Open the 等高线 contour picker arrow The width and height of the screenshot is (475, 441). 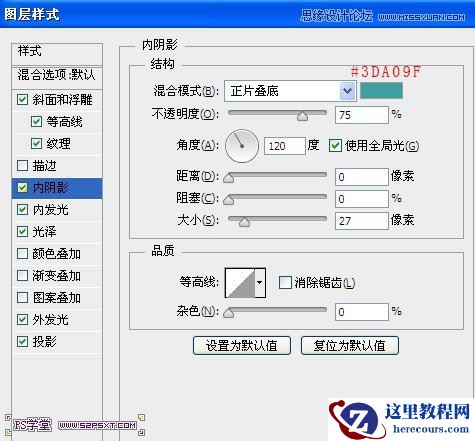click(260, 283)
